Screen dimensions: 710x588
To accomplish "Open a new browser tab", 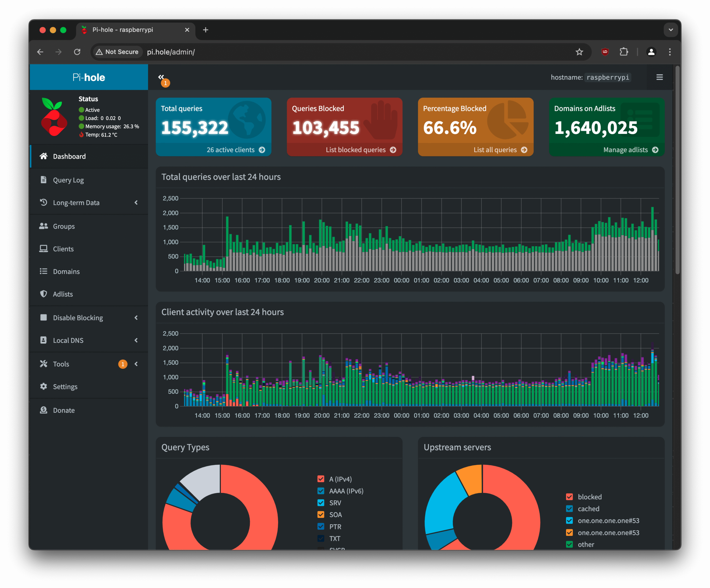I will (206, 30).
